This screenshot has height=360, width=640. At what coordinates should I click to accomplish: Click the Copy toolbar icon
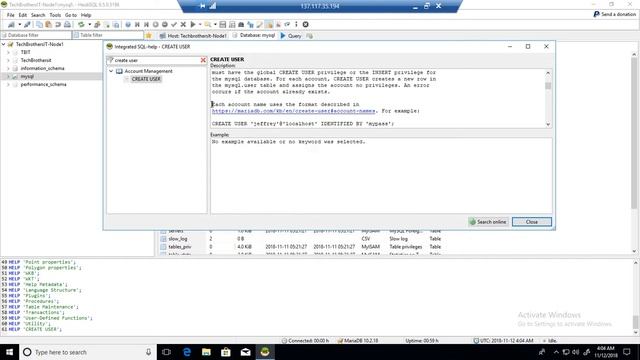pos(39,24)
